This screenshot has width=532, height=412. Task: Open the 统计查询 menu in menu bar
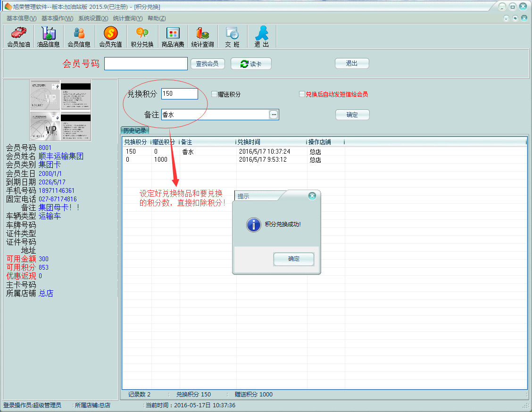click(128, 18)
